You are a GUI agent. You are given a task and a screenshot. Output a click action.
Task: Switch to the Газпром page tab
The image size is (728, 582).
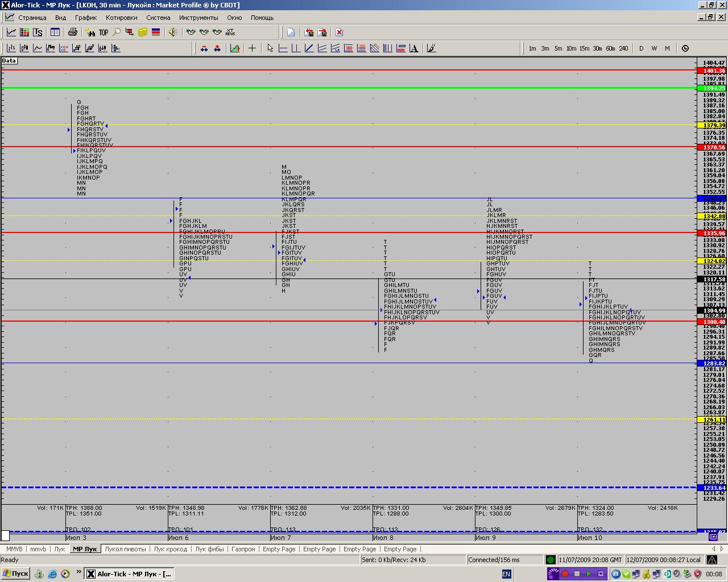tap(243, 549)
